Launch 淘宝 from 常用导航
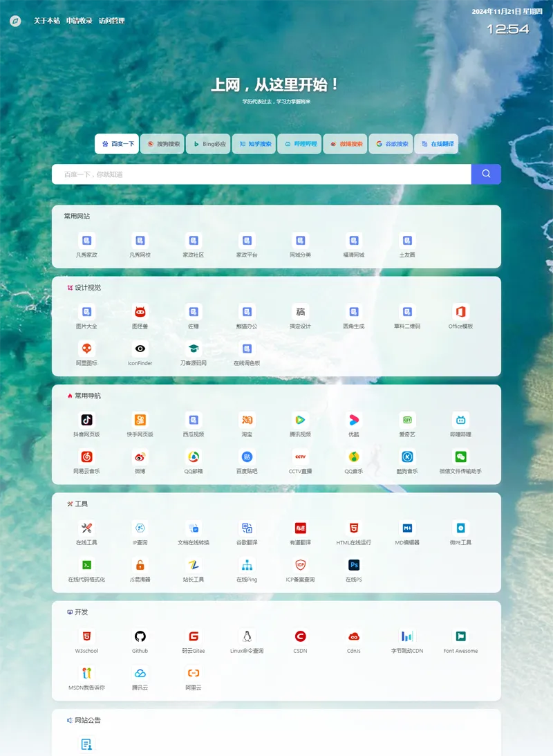Screen dimensions: 553x756 [x=247, y=421]
